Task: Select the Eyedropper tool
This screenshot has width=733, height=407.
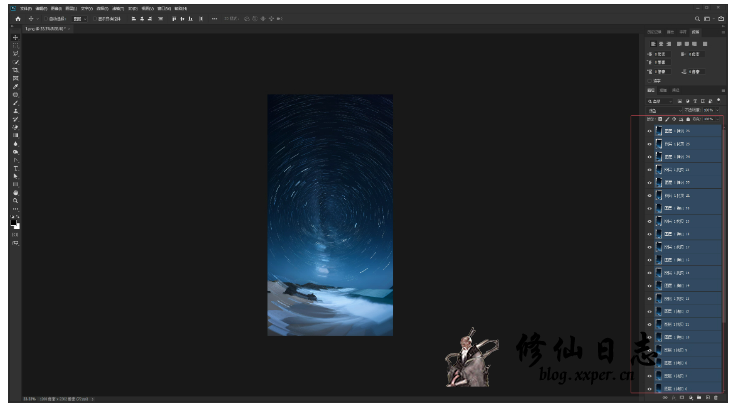Action: 15,86
